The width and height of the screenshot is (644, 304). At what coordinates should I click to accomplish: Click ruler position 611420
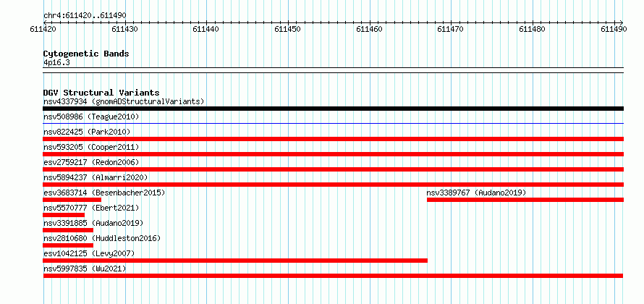43,29
